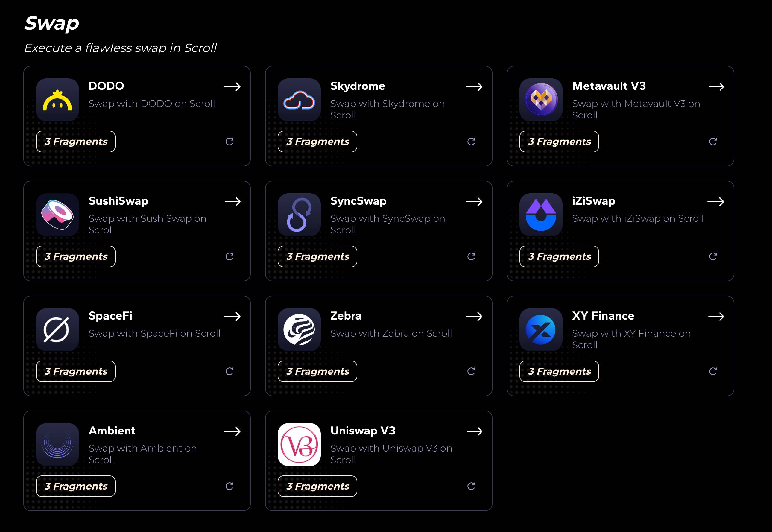Click the 3 Fragments badge on SushiSwap
The width and height of the screenshot is (772, 532).
tap(76, 256)
